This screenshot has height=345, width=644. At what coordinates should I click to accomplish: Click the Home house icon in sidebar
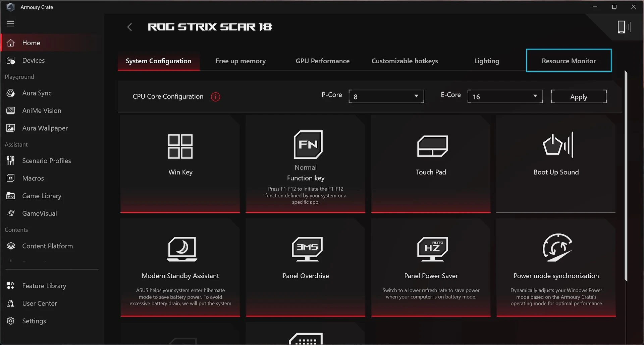pyautogui.click(x=11, y=43)
